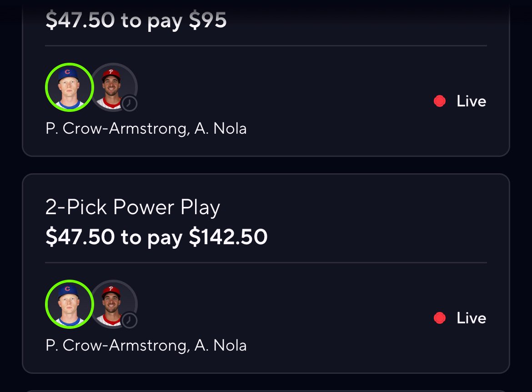Select the A. Nola name in the $95 payout card
This screenshot has width=532, height=392.
[221, 129]
